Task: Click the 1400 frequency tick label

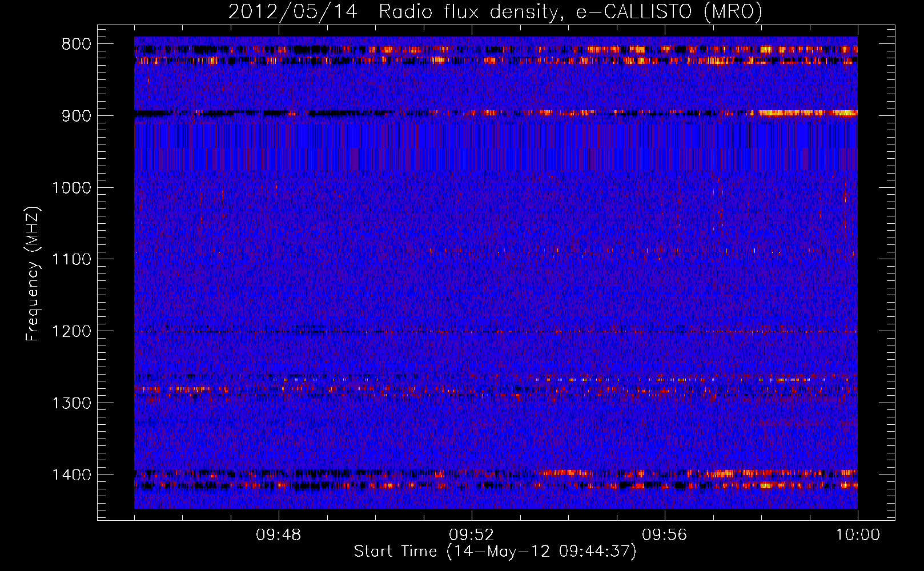Action: (71, 475)
